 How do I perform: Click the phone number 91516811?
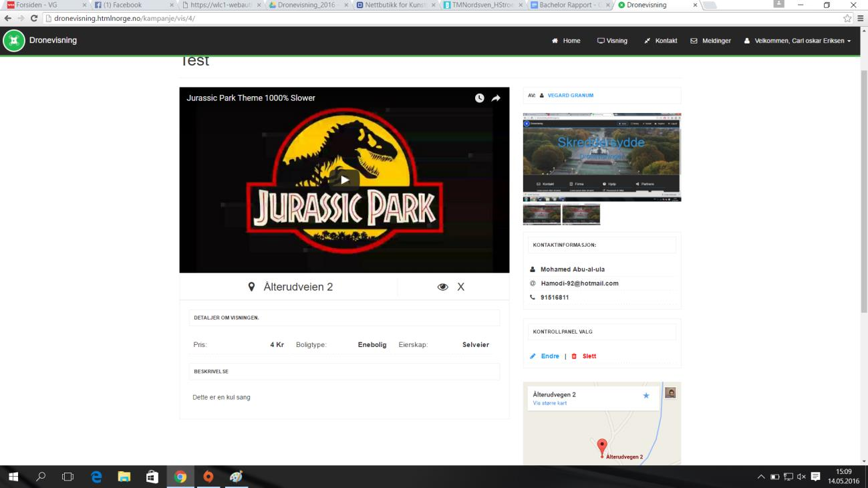pyautogui.click(x=555, y=297)
